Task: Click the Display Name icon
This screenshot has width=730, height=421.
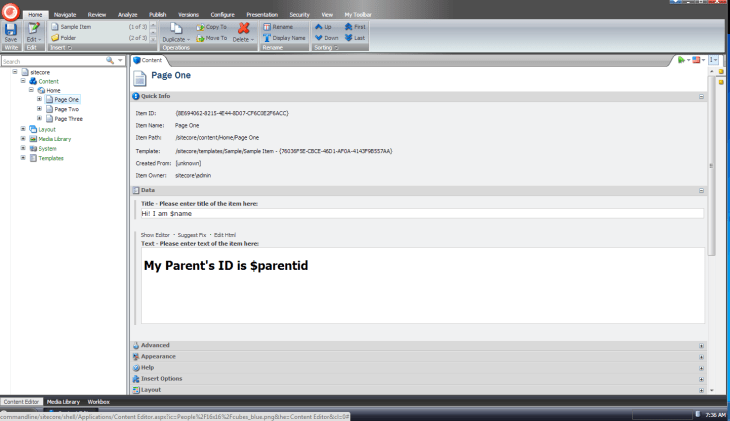Action: [267, 37]
